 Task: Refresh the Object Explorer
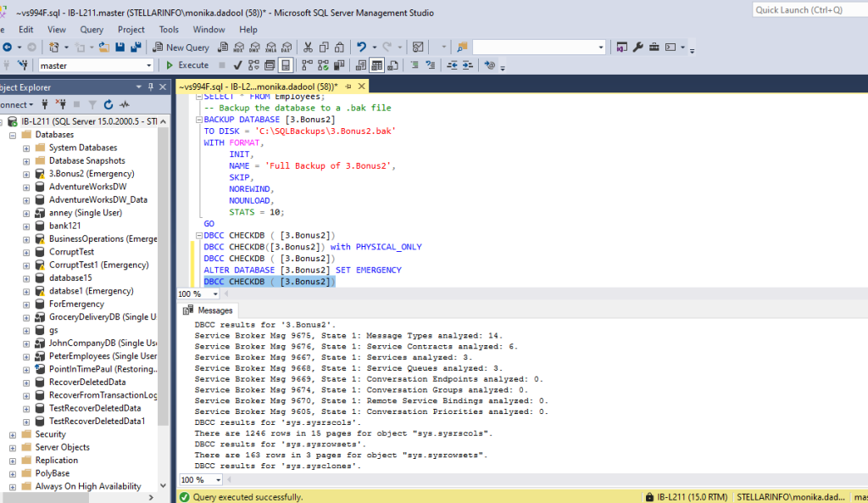[x=108, y=104]
